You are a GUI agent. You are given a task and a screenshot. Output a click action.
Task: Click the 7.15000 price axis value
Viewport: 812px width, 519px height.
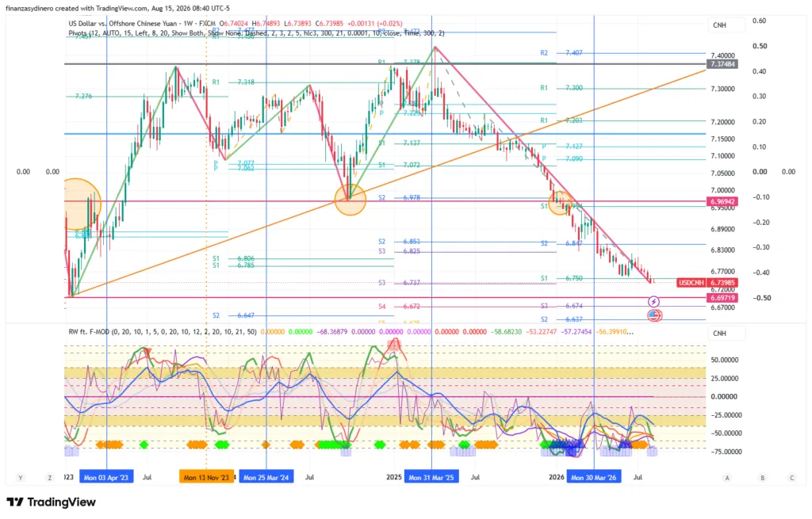(723, 139)
